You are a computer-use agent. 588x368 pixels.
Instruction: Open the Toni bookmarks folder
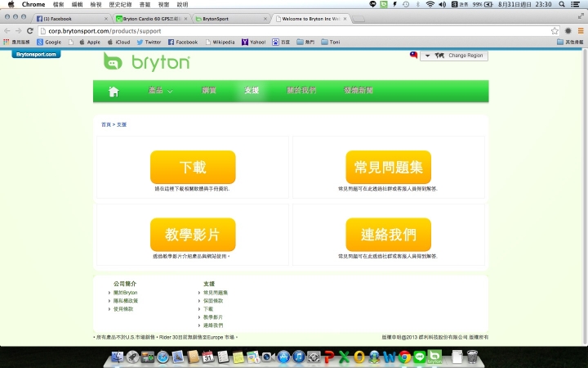[x=331, y=42]
